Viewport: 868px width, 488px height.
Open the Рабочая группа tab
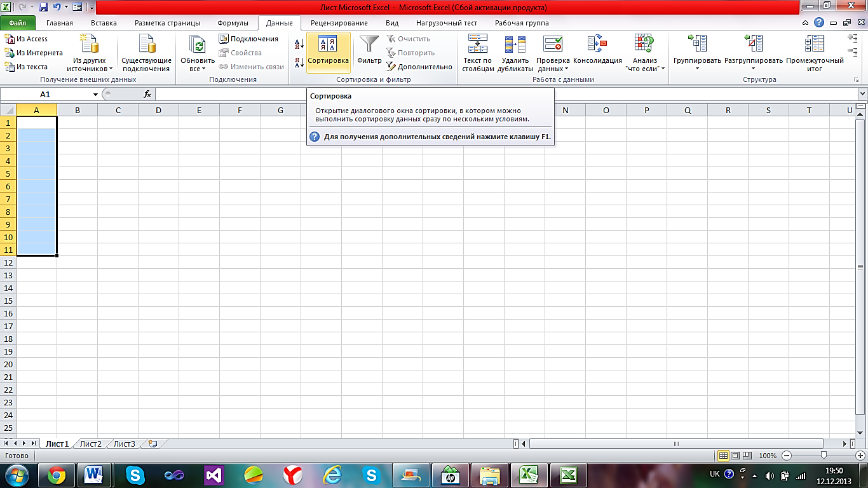[x=522, y=23]
